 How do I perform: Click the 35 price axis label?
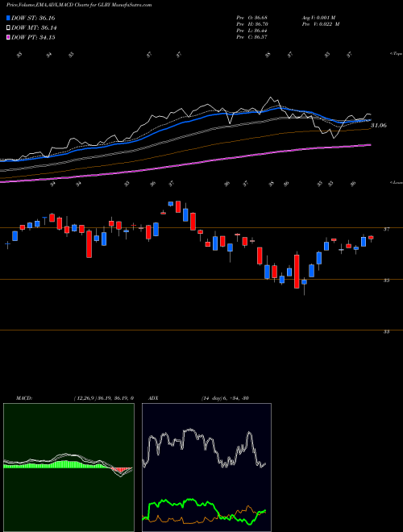386,281
